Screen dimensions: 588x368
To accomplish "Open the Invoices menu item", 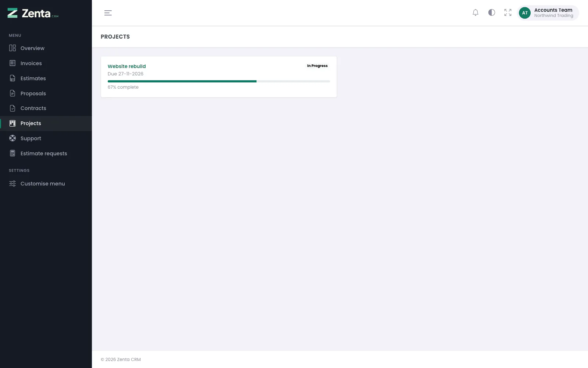I will pos(46,63).
